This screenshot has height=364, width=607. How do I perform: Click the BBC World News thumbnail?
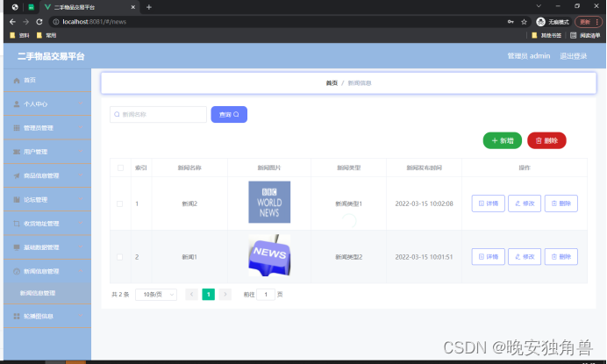269,202
